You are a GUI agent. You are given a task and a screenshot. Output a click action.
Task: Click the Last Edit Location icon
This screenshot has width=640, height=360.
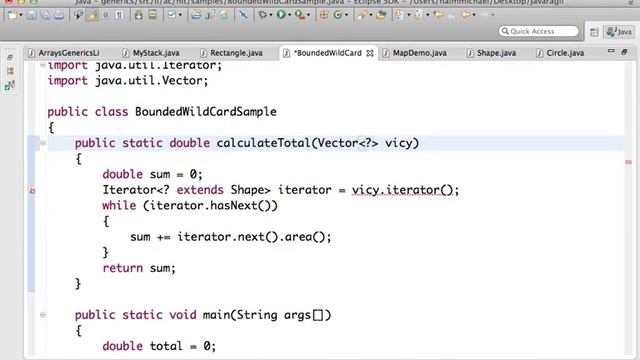coord(438,16)
